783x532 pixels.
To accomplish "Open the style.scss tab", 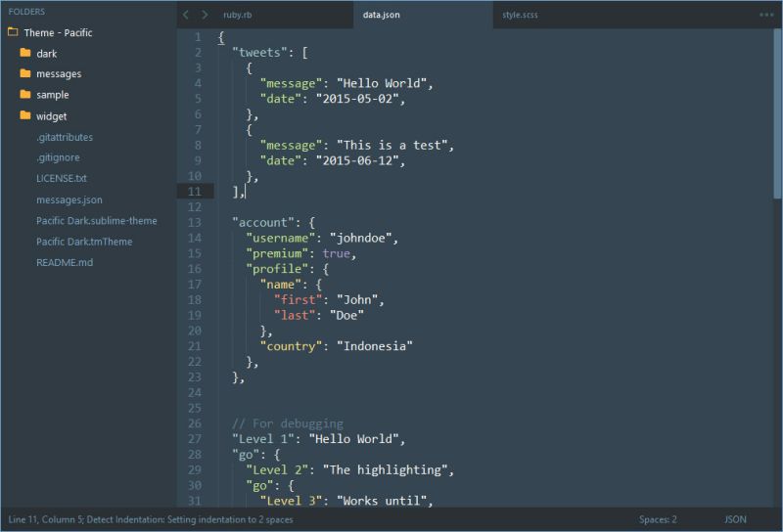I will pos(520,15).
